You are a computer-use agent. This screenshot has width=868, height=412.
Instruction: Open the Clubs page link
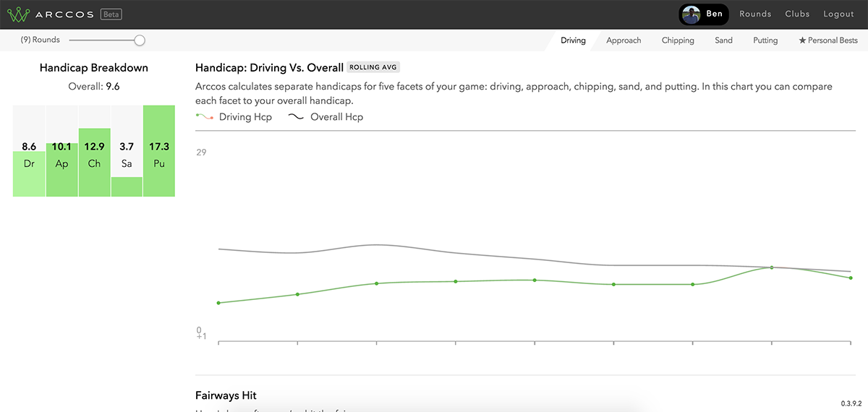coord(797,14)
